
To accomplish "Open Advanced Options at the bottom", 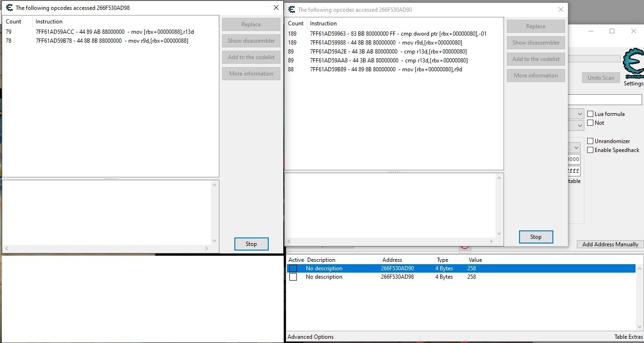I will (x=310, y=337).
